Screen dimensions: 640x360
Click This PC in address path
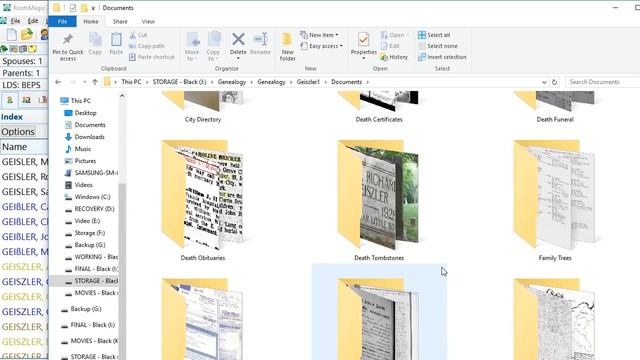click(x=131, y=82)
